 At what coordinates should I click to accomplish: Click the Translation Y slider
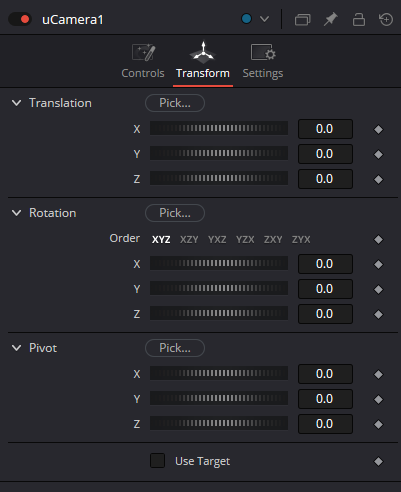pos(219,153)
